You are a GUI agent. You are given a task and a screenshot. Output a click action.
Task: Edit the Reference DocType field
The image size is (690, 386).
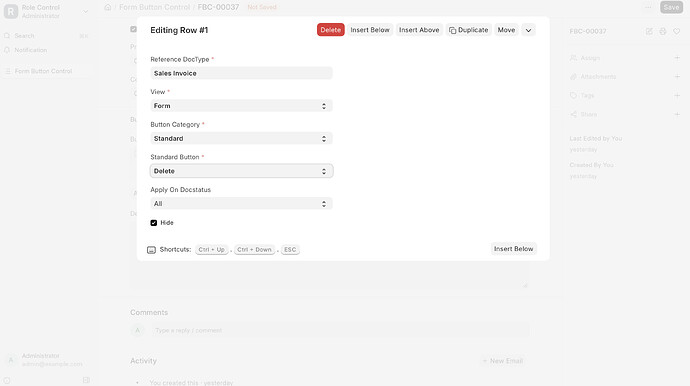click(241, 73)
